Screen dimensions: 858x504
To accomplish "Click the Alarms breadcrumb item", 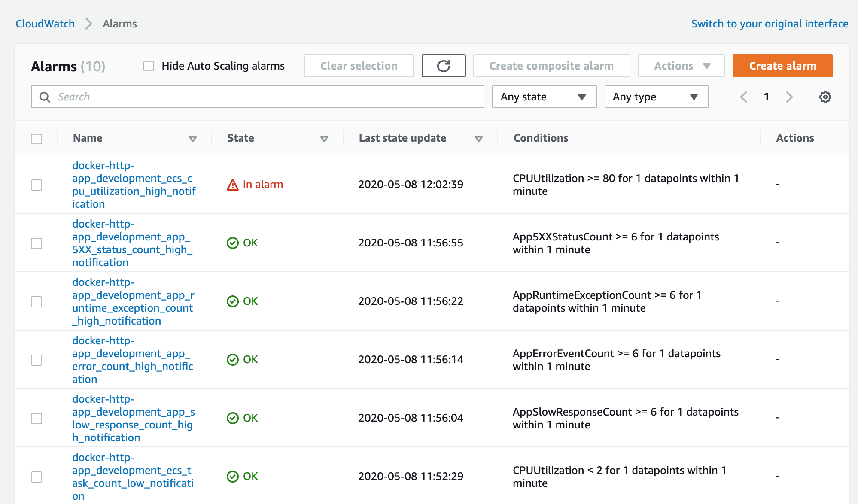I will 120,24.
